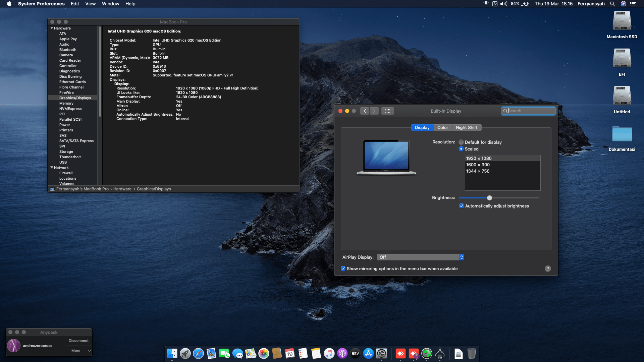The image size is (644, 362).
Task: Open the Edit menu
Action: pos(75,4)
